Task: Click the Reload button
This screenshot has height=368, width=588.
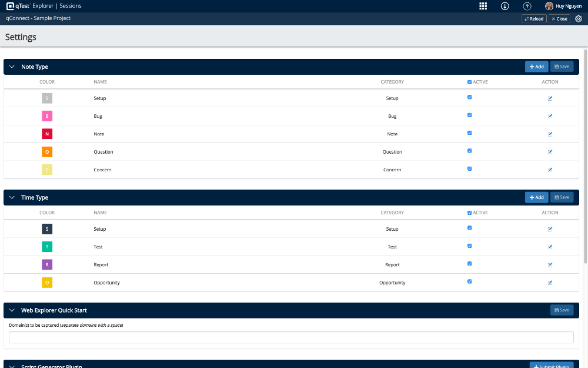Action: (x=534, y=19)
